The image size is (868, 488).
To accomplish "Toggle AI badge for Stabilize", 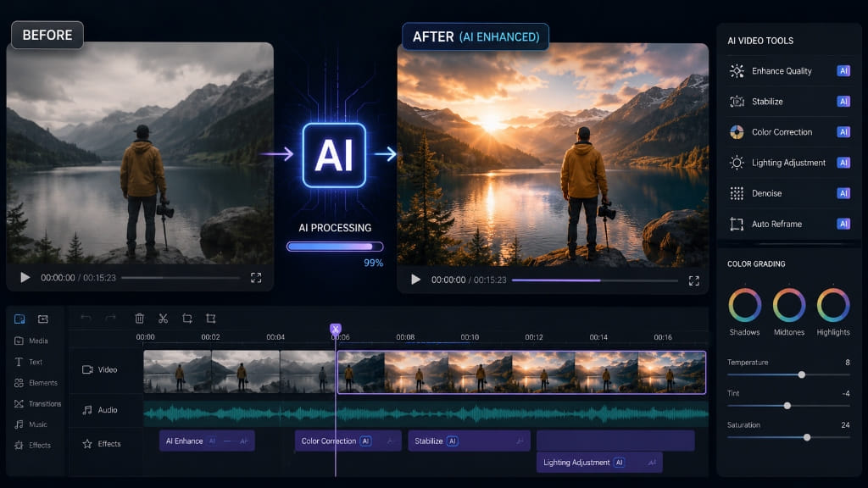I will pos(843,102).
